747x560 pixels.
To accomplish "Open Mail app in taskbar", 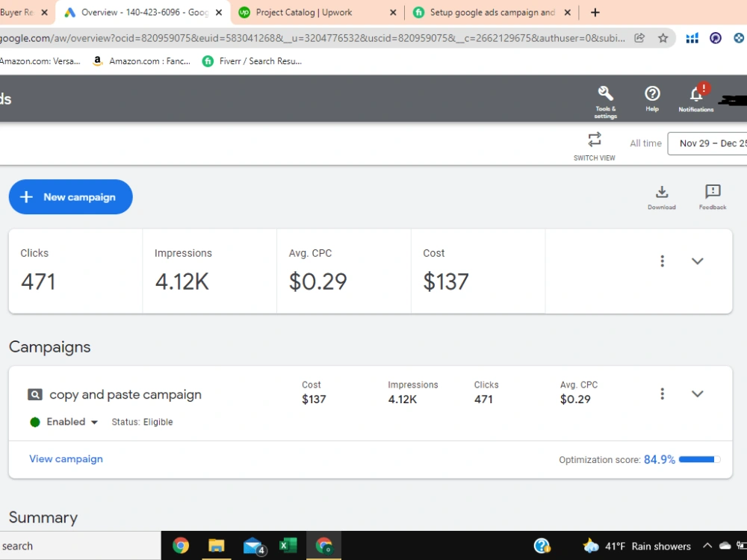I will coord(253,546).
